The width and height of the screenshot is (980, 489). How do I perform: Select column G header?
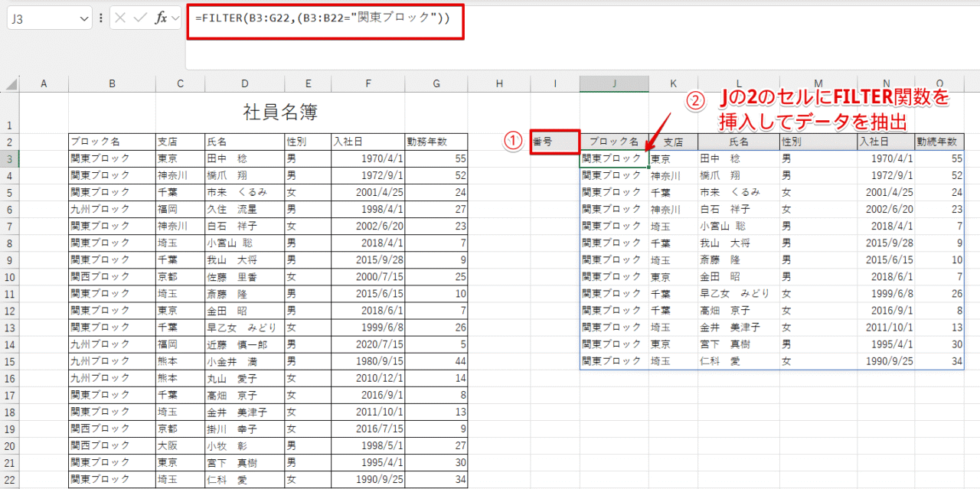pyautogui.click(x=436, y=83)
